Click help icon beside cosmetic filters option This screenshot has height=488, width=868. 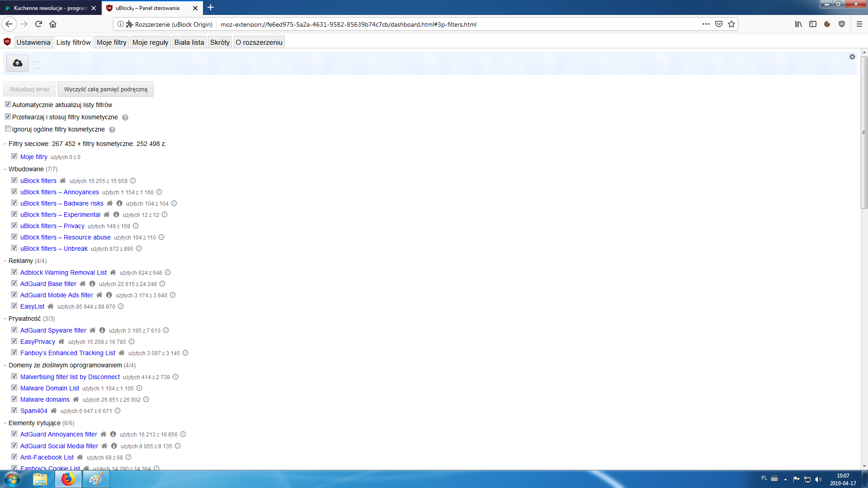pos(125,117)
